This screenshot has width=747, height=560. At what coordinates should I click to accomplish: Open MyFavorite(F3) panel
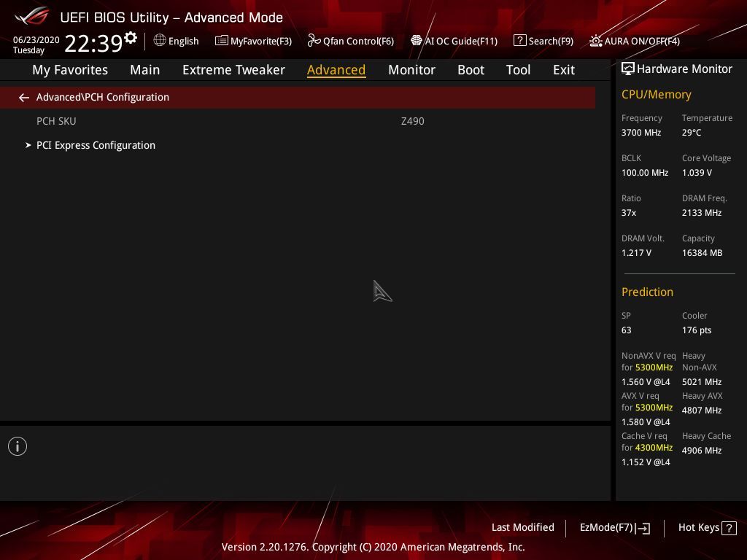[253, 41]
